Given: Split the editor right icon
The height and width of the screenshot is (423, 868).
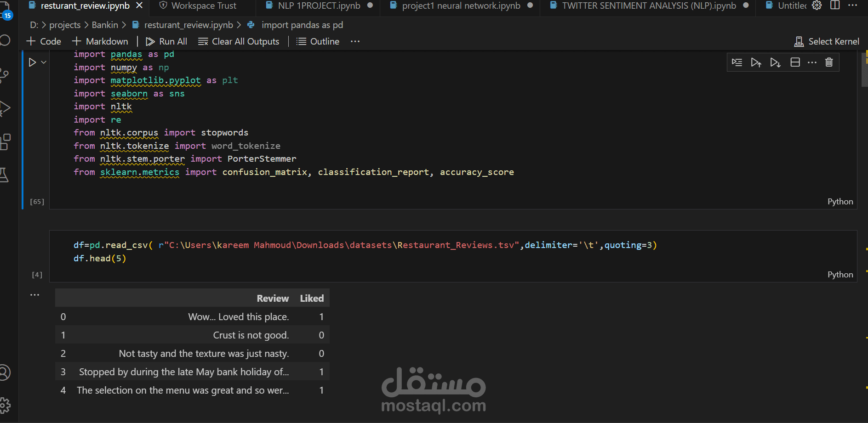Looking at the screenshot, I should point(835,6).
